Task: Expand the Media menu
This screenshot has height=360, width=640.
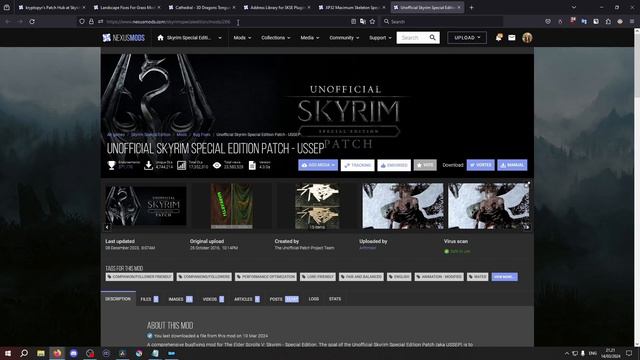Action: (310, 38)
